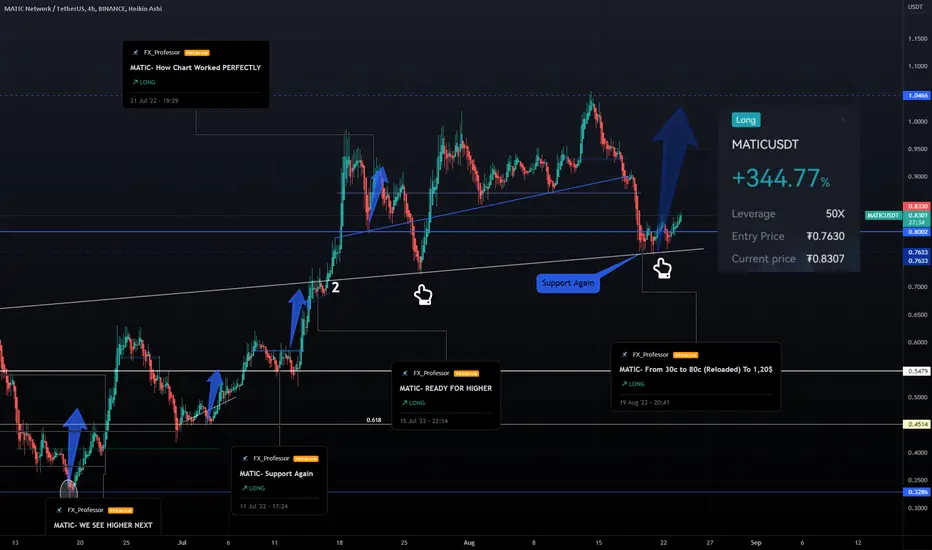932x550 pixels.
Task: Click the Premium badge in 'From 30c to 80c' card
Action: click(x=685, y=355)
